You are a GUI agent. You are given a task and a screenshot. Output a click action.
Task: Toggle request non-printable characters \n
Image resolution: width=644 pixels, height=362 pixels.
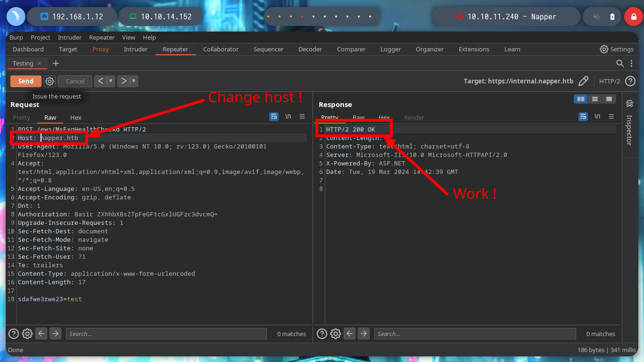[x=288, y=116]
